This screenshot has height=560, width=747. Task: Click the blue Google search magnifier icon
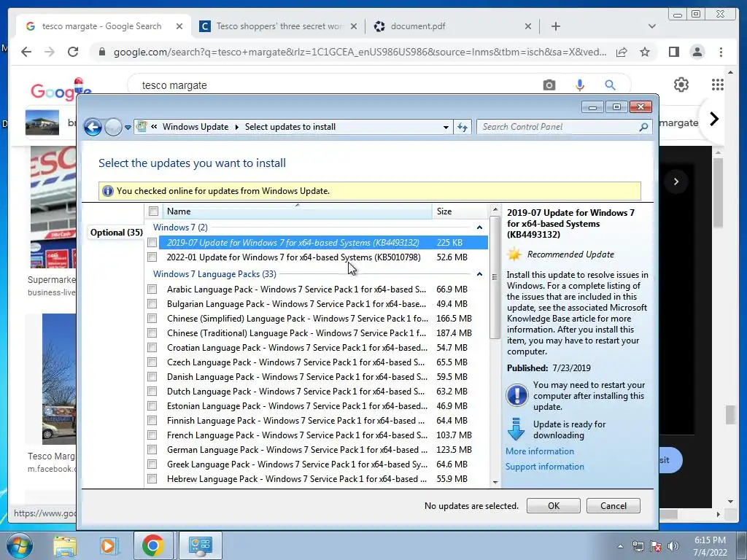coord(610,85)
